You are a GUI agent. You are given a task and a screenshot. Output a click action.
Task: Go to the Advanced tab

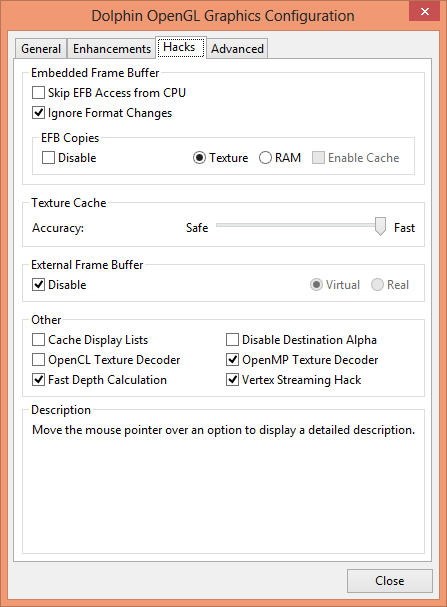click(237, 49)
